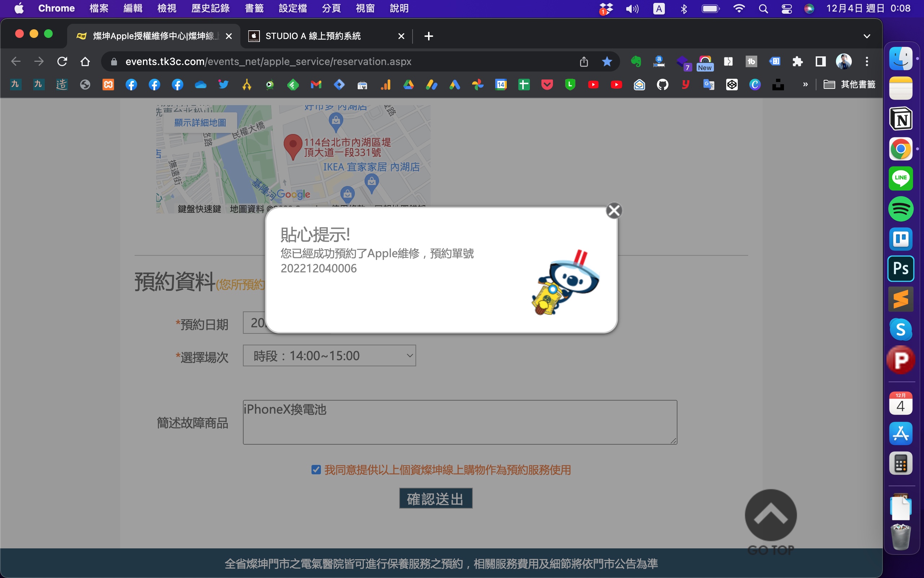Image resolution: width=924 pixels, height=578 pixels.
Task: Go to Chrome home page
Action: (85, 61)
